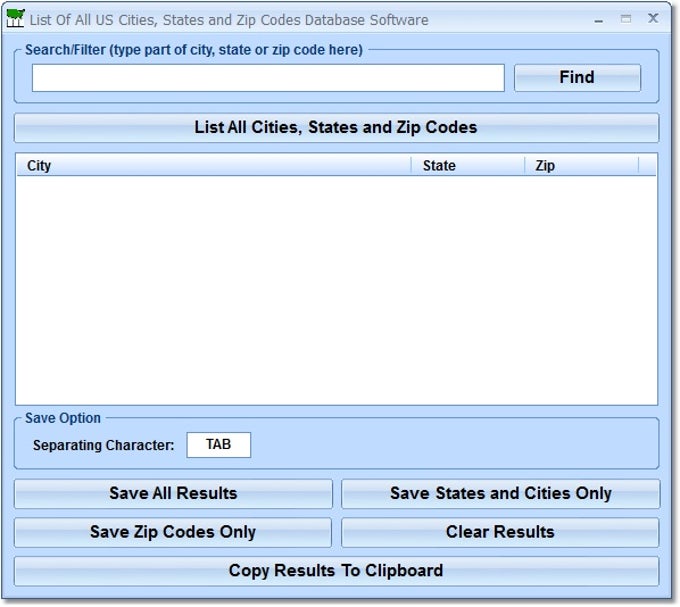Sort by the Zip column header
Screen dimensions: 680x607
coord(581,166)
